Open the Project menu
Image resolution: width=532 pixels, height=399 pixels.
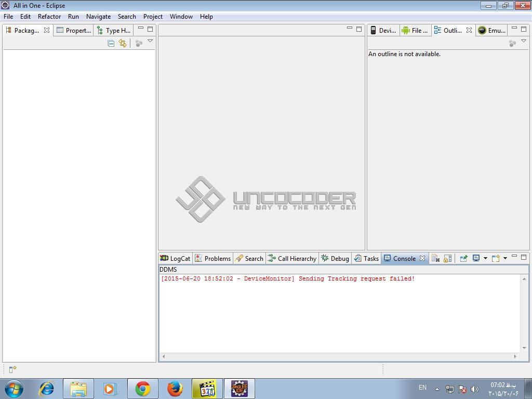pos(153,16)
